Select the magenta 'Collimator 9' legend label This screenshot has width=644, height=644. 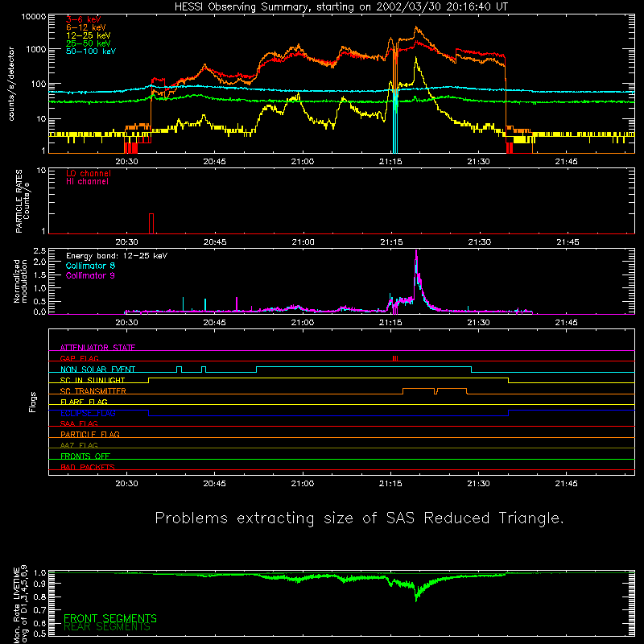coord(90,275)
